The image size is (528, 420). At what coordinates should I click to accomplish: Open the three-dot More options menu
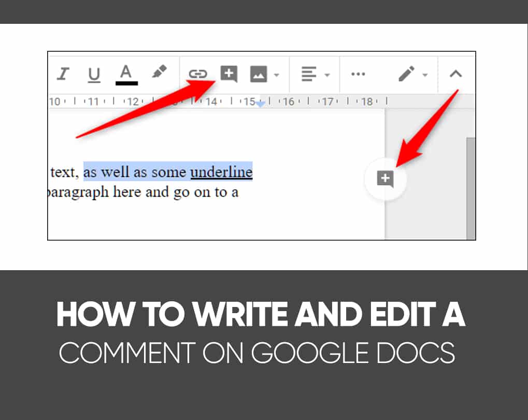[358, 74]
